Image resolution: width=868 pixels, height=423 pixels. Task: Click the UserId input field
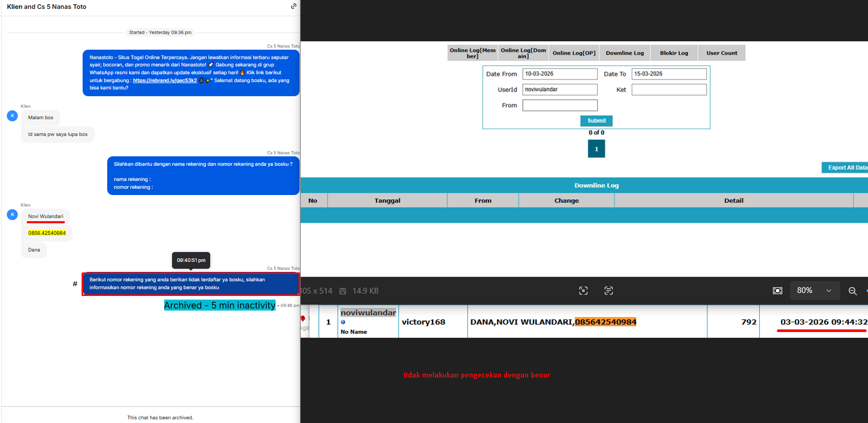(560, 89)
